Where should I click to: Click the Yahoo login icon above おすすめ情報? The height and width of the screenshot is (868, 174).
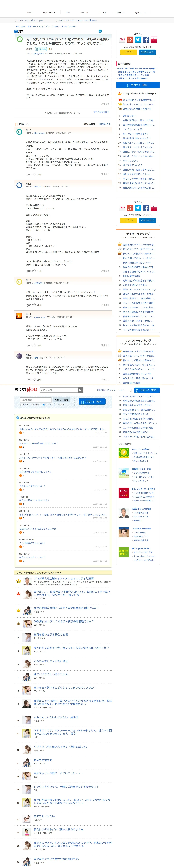[x=122, y=40]
